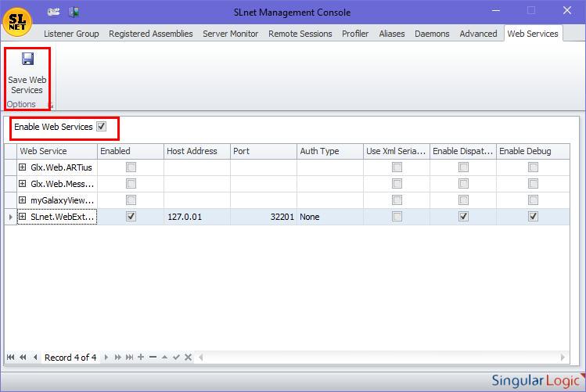Toggle Use Xml Serializer for SLnet.WebExt row
This screenshot has height=392, width=586.
pyautogui.click(x=397, y=217)
